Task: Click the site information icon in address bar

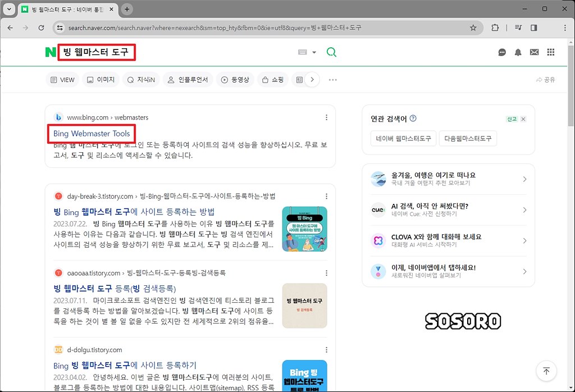Action: click(60, 28)
